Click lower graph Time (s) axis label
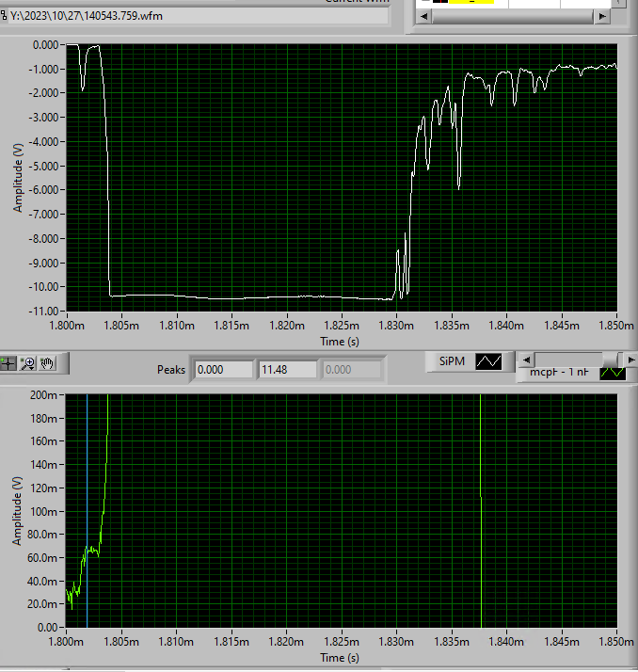The image size is (638, 672). [340, 658]
